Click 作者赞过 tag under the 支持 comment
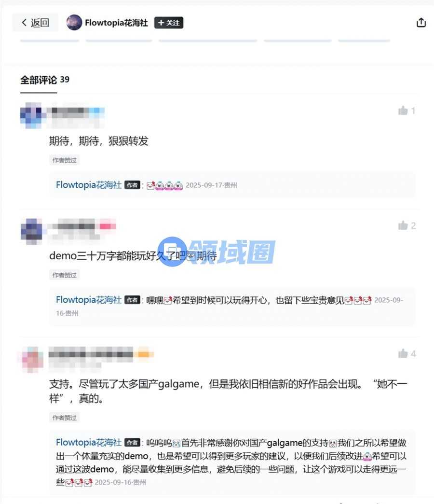Viewport: 434px width, 504px height. [65, 418]
